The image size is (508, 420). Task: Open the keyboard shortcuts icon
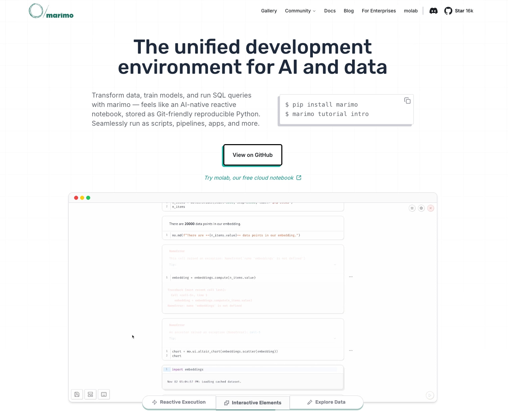[x=104, y=394]
